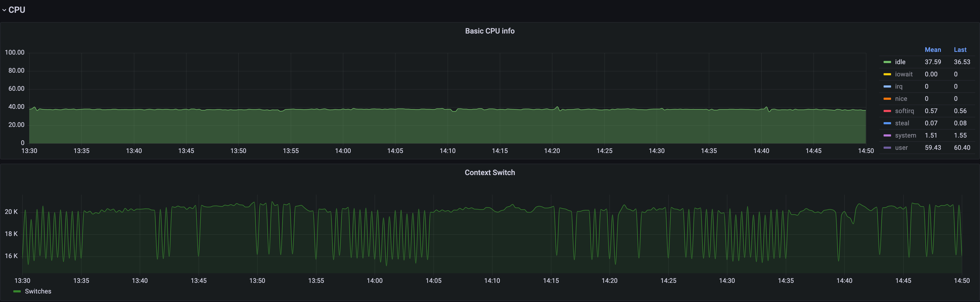Open color picker for system purple swatch
Screen dimensions: 980x302
click(887, 135)
